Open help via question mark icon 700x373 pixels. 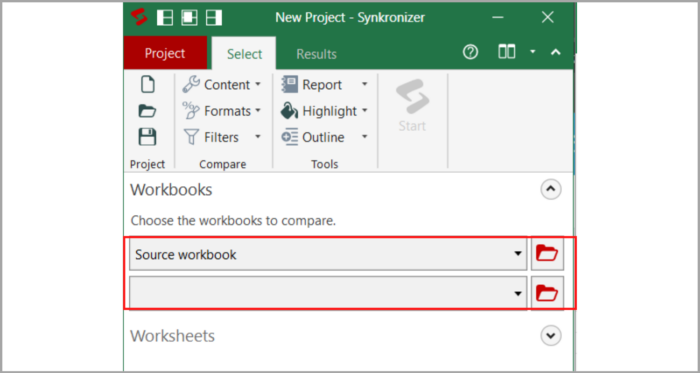[470, 53]
